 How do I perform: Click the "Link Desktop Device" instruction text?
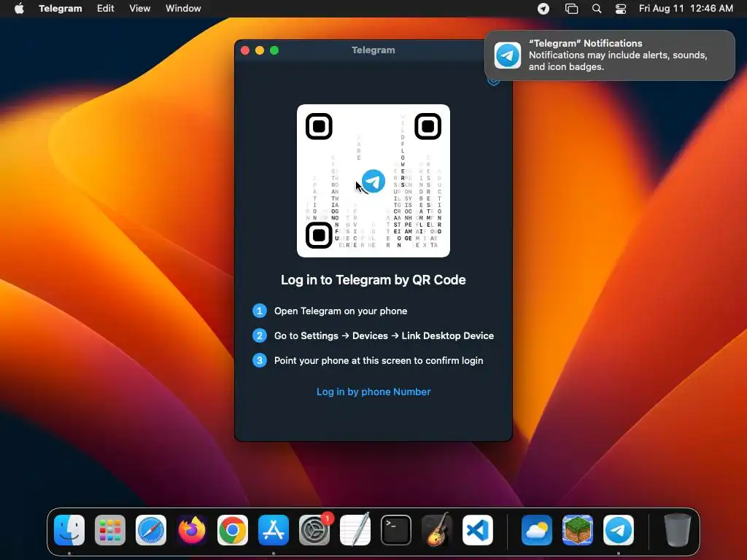point(447,335)
